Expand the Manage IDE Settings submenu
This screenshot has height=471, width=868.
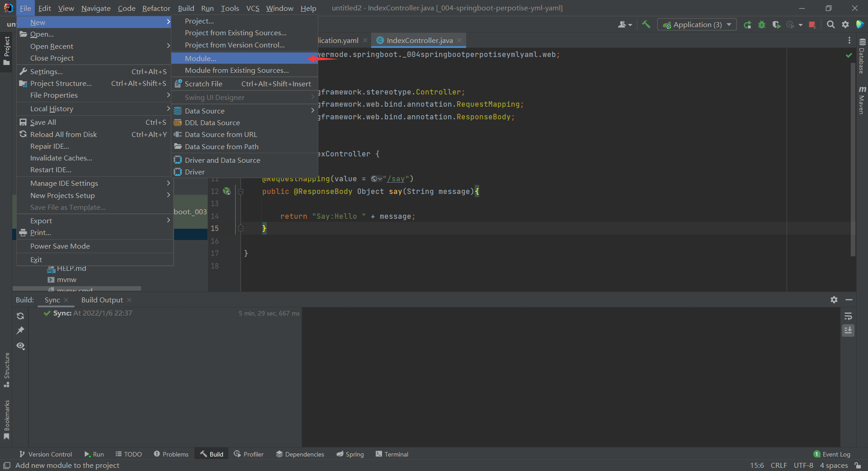tap(95, 183)
